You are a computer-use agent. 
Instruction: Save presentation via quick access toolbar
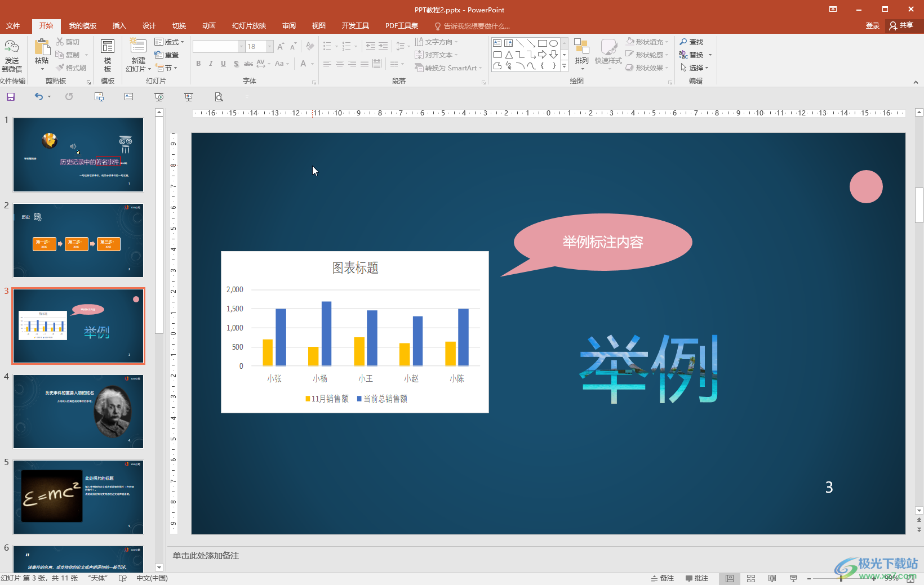(10, 97)
